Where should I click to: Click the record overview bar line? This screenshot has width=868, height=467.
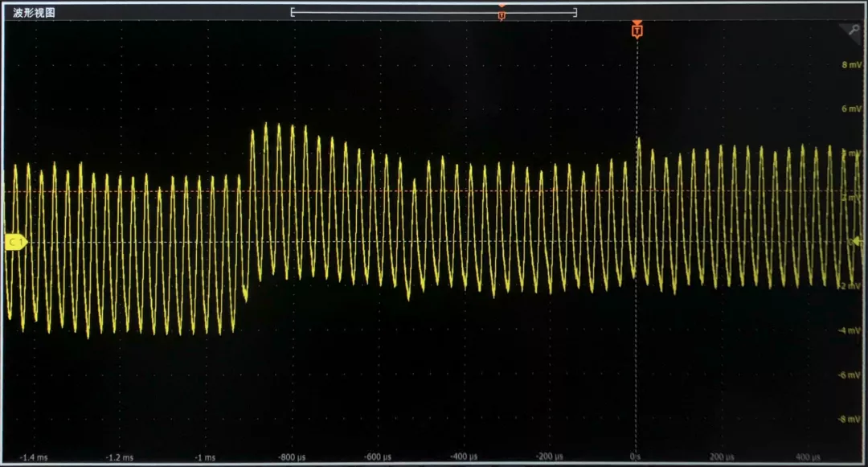(x=433, y=12)
